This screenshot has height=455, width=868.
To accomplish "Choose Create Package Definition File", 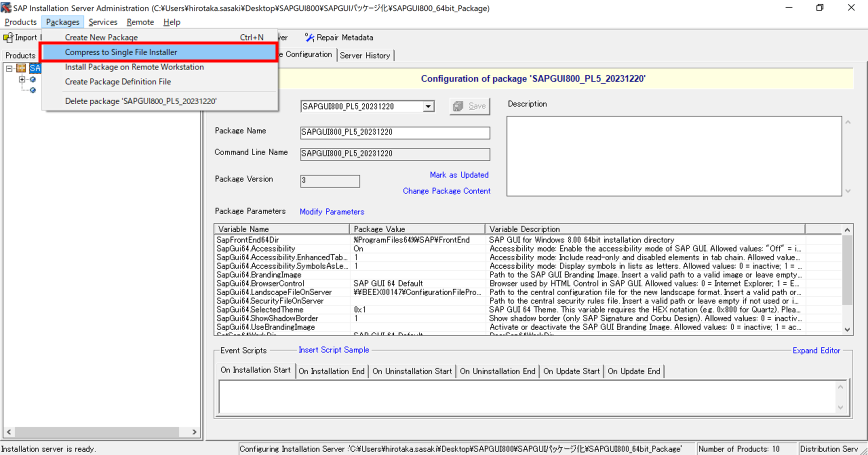I will [160, 81].
